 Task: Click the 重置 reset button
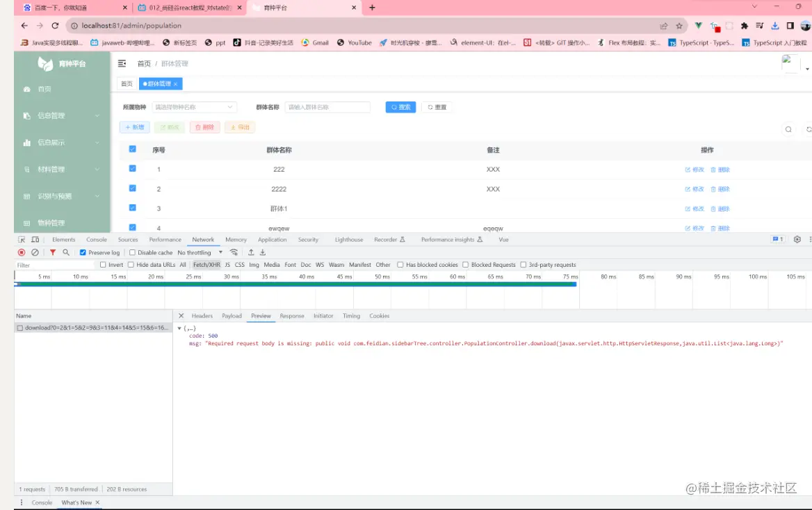pyautogui.click(x=437, y=107)
